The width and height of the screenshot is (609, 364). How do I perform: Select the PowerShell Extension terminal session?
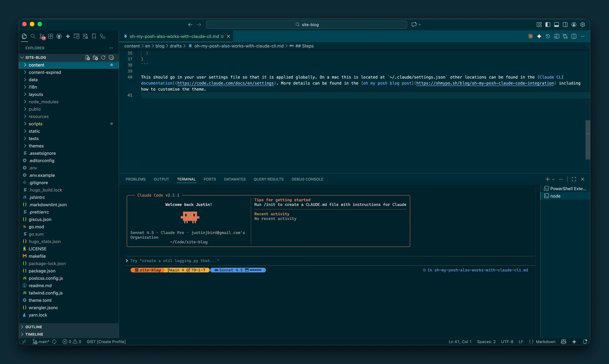click(565, 189)
